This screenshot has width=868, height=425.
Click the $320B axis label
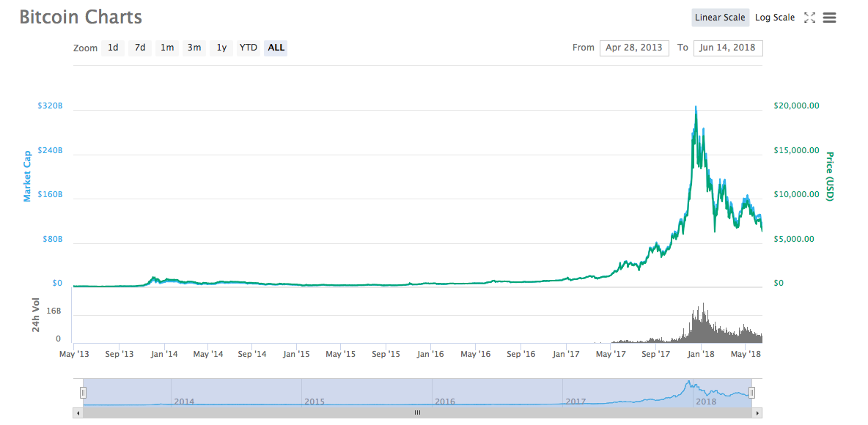[50, 106]
